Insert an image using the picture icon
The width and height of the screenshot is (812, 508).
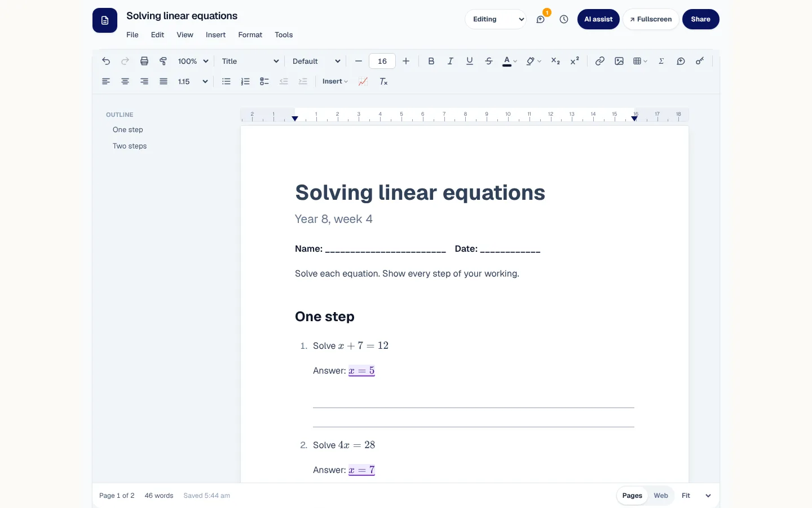coord(619,61)
